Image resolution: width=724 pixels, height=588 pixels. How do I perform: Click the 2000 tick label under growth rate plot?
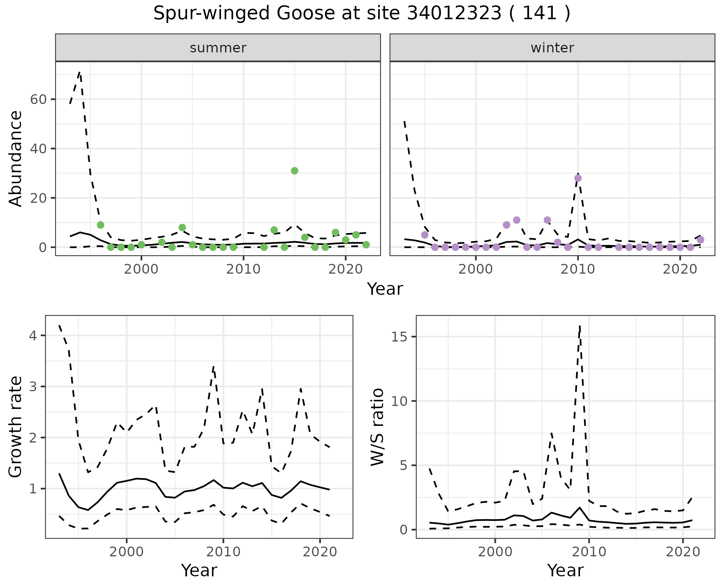point(127,552)
